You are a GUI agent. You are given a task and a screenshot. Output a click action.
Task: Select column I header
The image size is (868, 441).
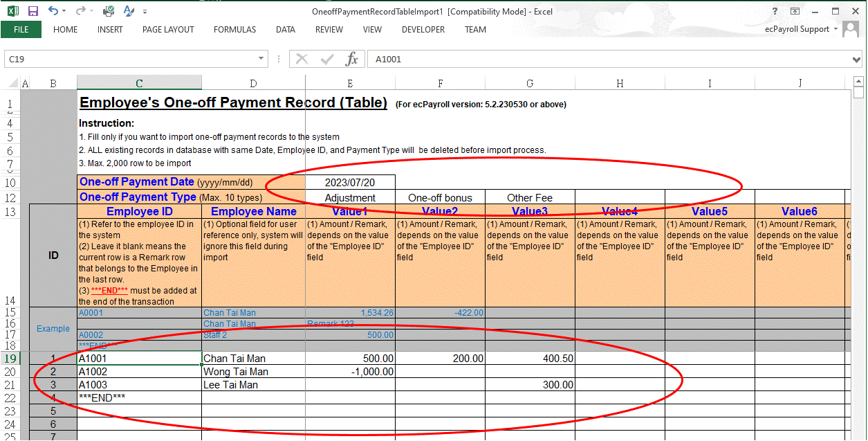click(x=710, y=83)
